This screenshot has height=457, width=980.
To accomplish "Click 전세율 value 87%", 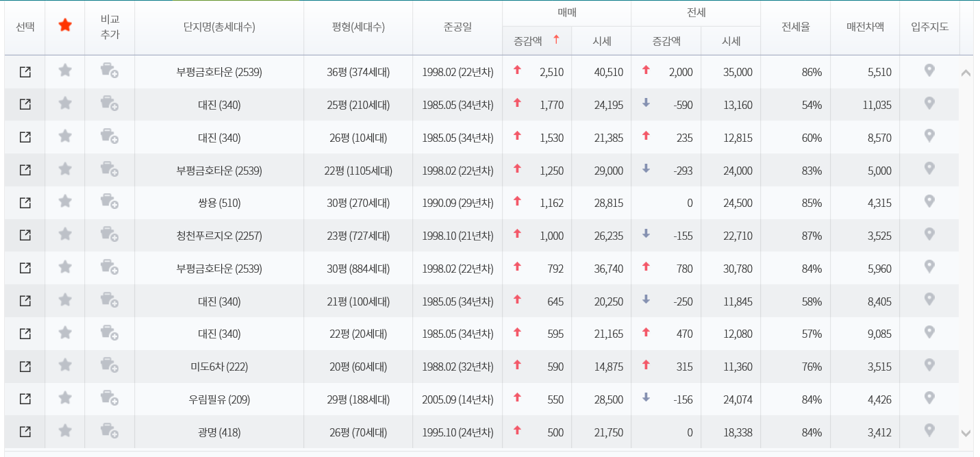I will [812, 236].
